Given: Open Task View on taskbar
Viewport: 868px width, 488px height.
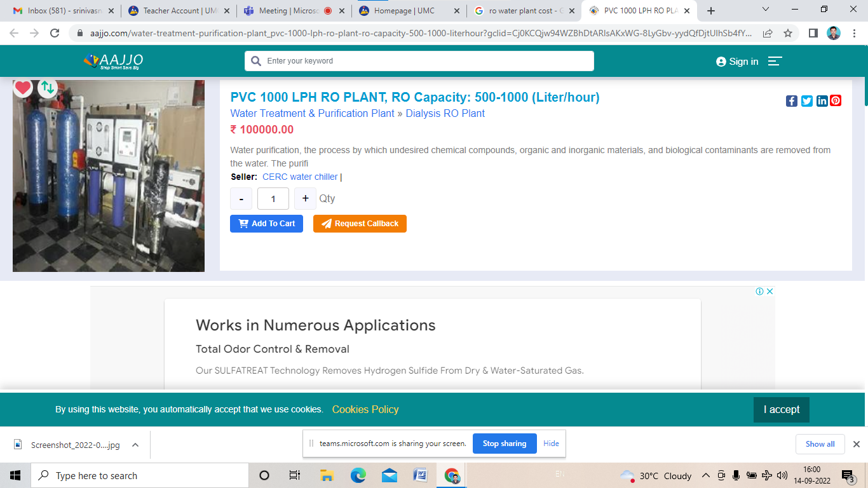Looking at the screenshot, I should click(x=295, y=475).
